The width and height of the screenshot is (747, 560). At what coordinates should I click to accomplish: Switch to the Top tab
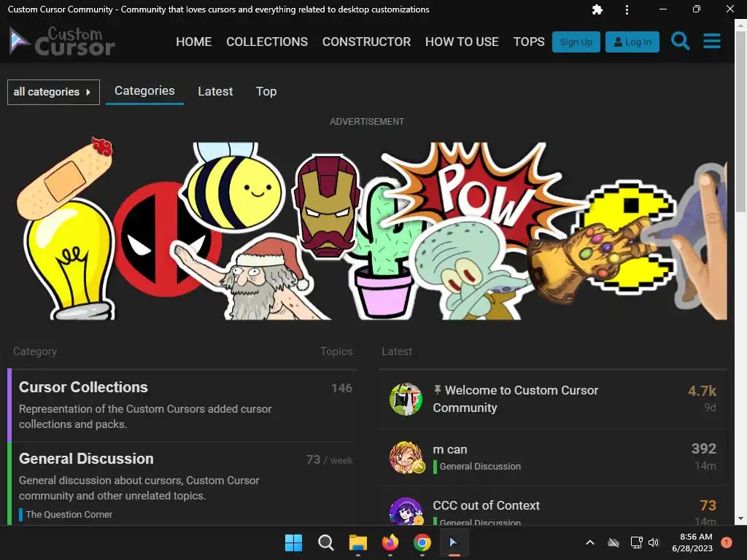[x=266, y=91]
